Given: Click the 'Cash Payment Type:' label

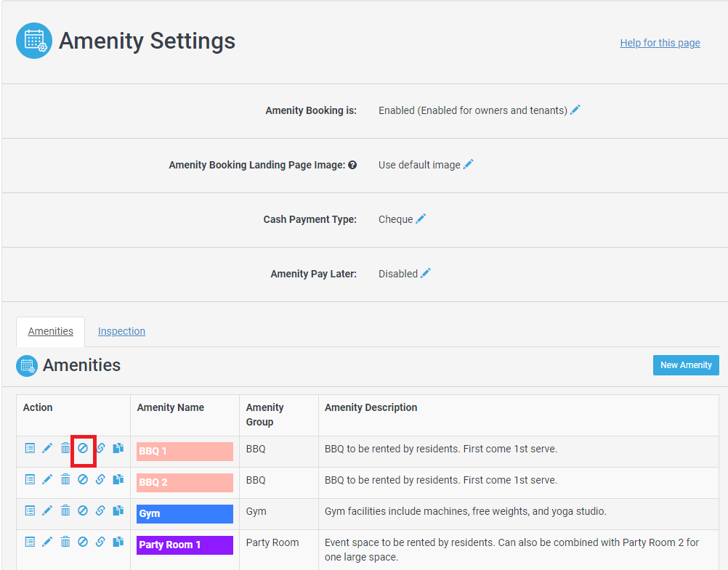Looking at the screenshot, I should pos(310,219).
